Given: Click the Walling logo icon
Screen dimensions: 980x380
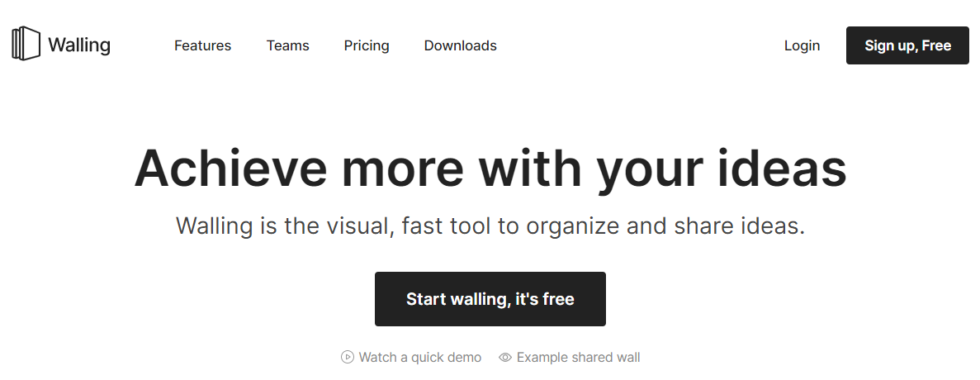Looking at the screenshot, I should pyautogui.click(x=26, y=44).
